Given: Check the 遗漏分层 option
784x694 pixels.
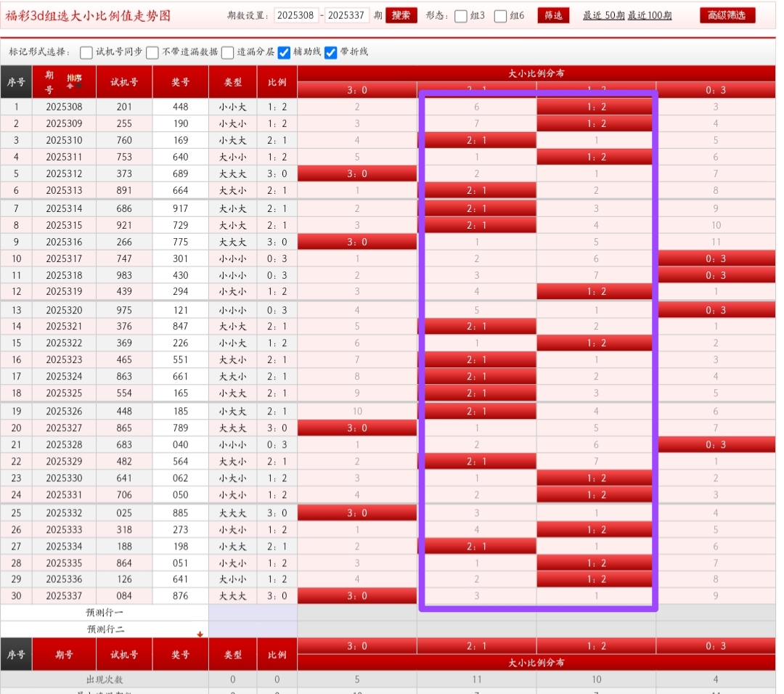Looking at the screenshot, I should pyautogui.click(x=228, y=52).
